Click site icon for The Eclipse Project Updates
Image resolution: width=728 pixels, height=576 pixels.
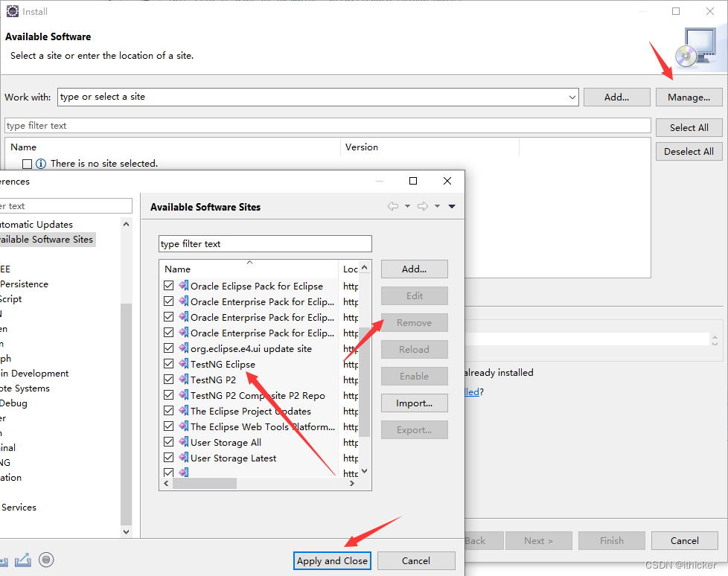tap(184, 411)
